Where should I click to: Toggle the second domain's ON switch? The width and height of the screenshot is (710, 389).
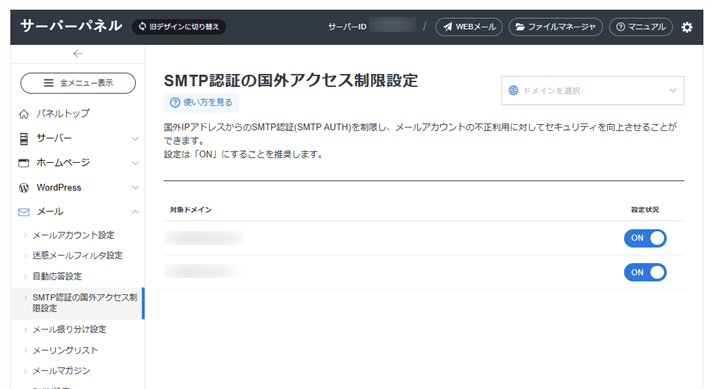[x=645, y=273]
